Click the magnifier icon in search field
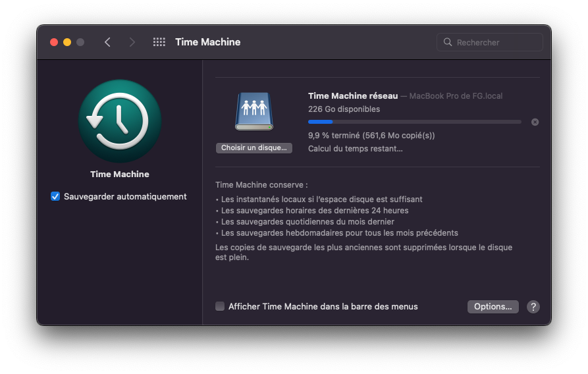The height and width of the screenshot is (374, 588). point(448,42)
